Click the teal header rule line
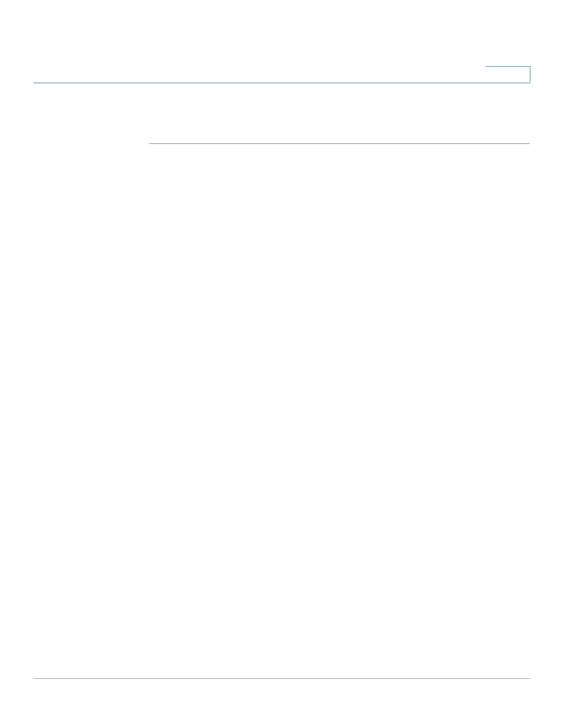Screen dimensions: 563x728 click(x=281, y=83)
